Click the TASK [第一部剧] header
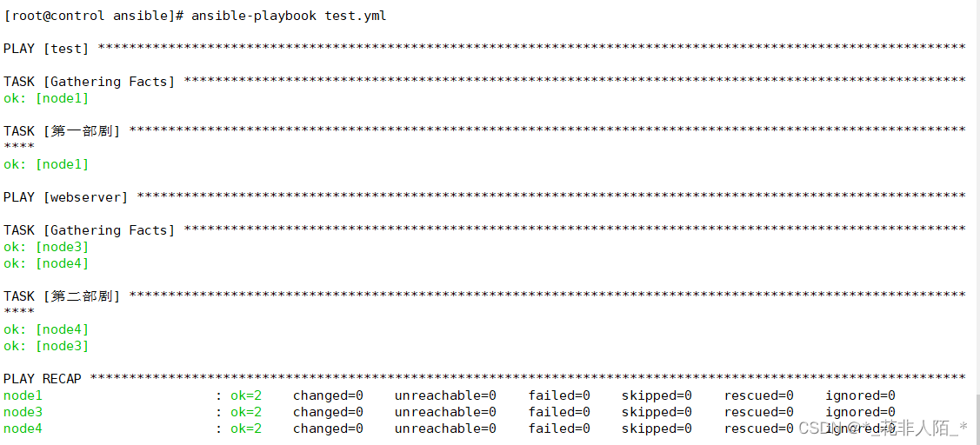This screenshot has height=445, width=980. [x=61, y=131]
